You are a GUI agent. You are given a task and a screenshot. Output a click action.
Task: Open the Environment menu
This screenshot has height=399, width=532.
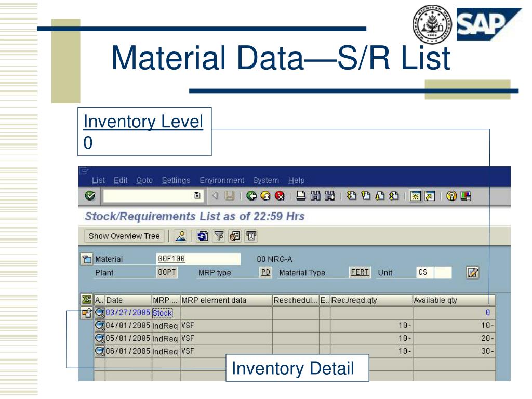[221, 180]
